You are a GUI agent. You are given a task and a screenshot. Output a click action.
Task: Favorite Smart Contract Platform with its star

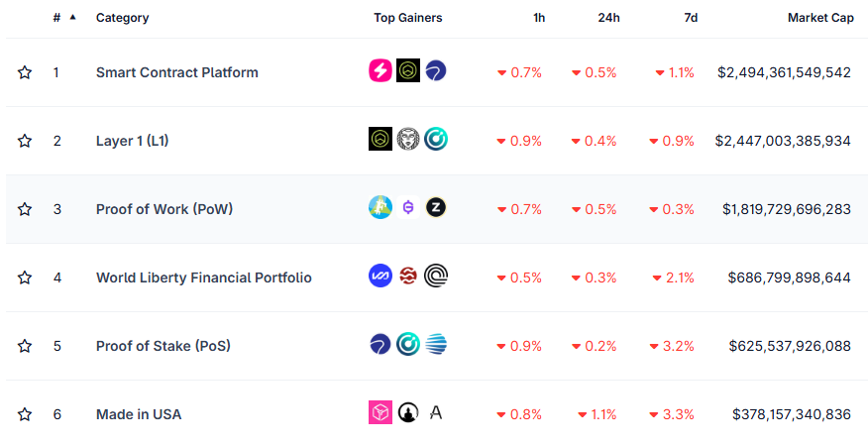point(25,72)
